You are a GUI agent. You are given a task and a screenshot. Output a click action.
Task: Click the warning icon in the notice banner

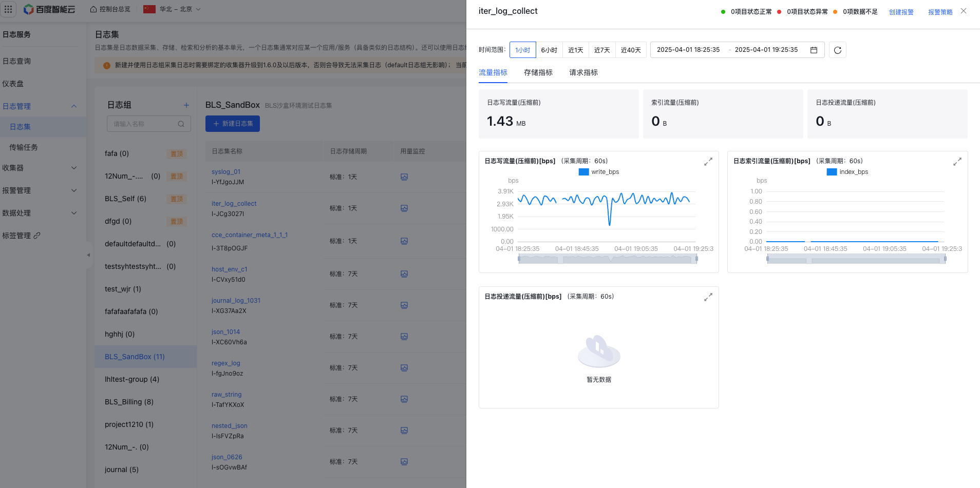pos(107,66)
